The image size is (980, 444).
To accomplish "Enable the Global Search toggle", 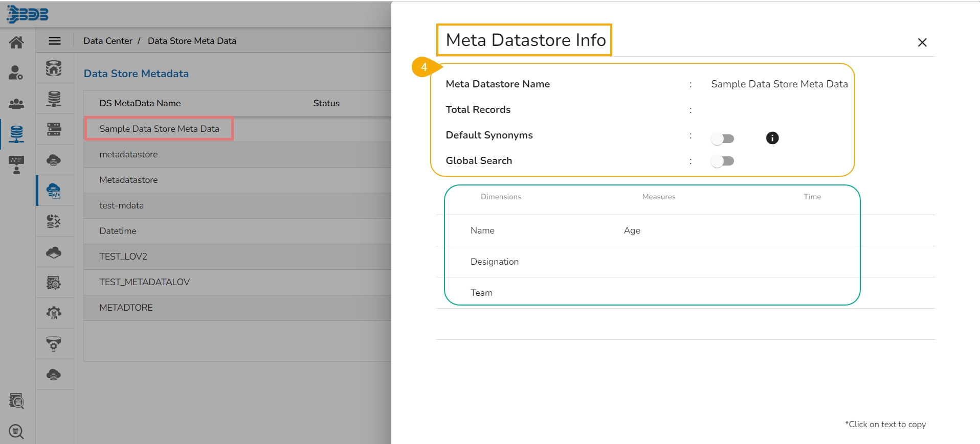I will [x=723, y=161].
